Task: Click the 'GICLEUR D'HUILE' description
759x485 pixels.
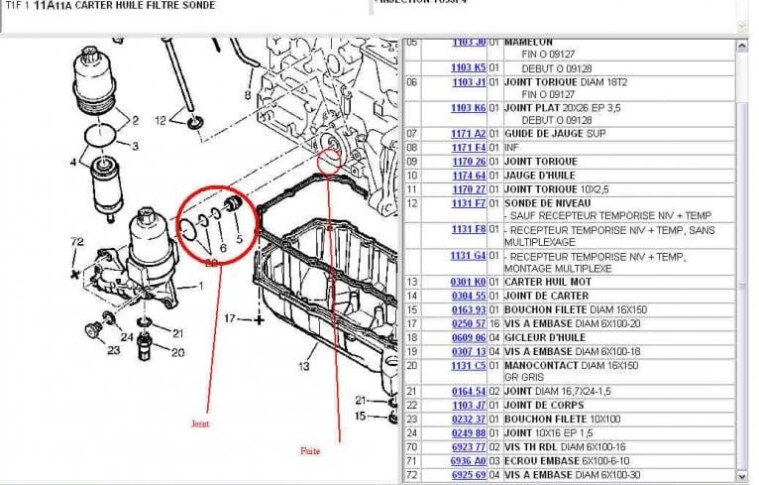Action: point(545,337)
